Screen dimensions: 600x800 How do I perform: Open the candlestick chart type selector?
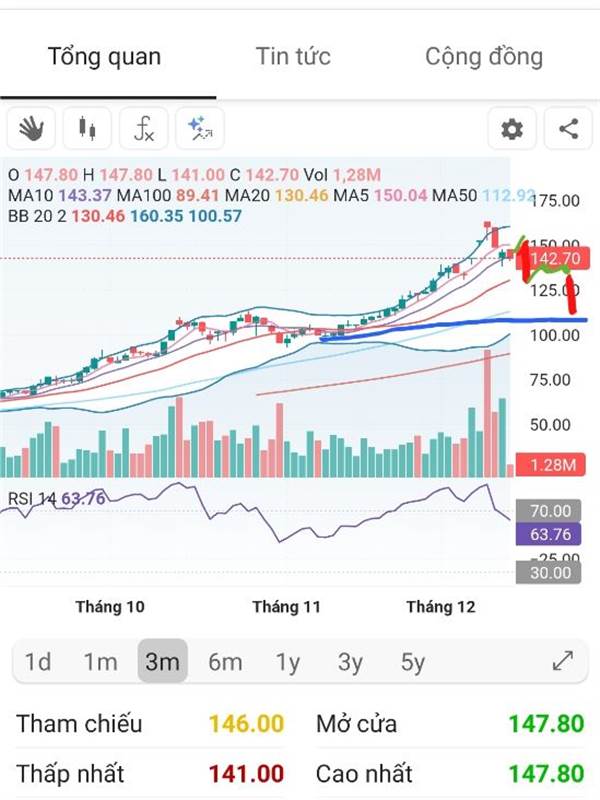(88, 129)
